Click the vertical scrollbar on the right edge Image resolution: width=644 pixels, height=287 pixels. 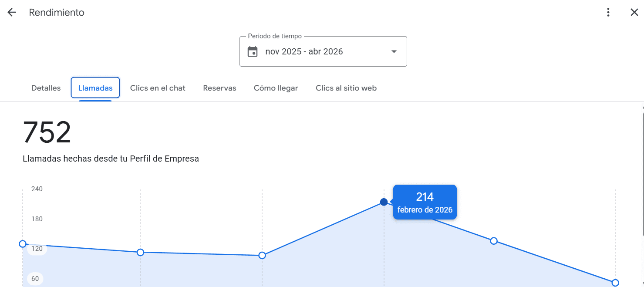(643, 174)
